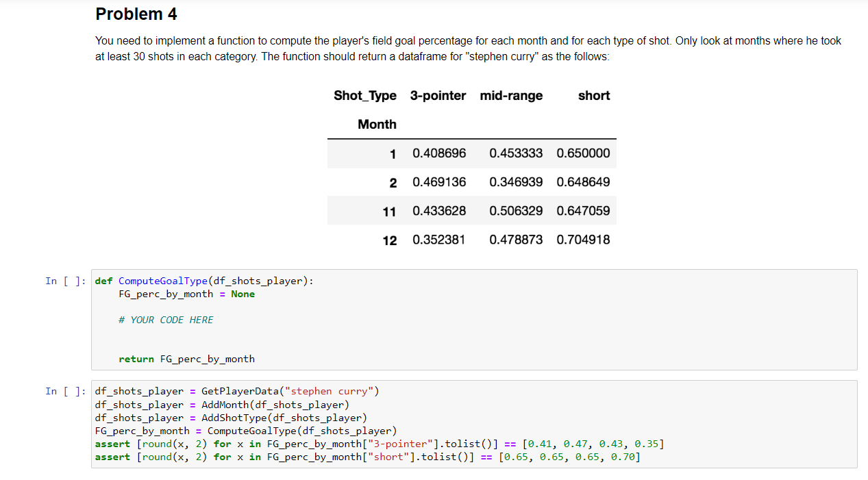Click the assert line checking "short" values
Screen dimensions: 868x480
click(x=368, y=457)
